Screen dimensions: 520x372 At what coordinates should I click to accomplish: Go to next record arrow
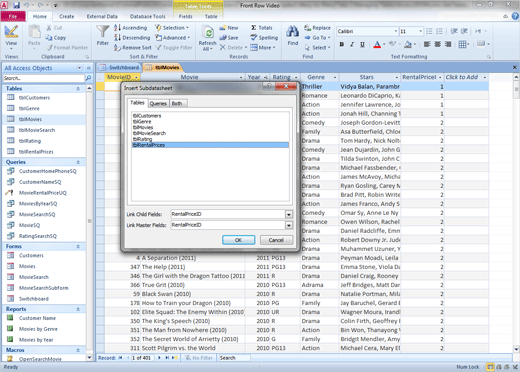(x=159, y=358)
